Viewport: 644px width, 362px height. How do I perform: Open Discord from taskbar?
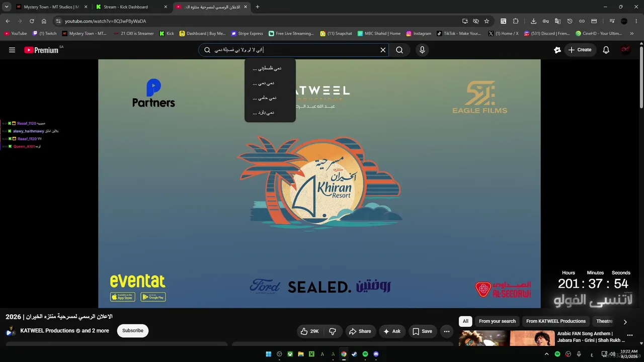point(376,354)
